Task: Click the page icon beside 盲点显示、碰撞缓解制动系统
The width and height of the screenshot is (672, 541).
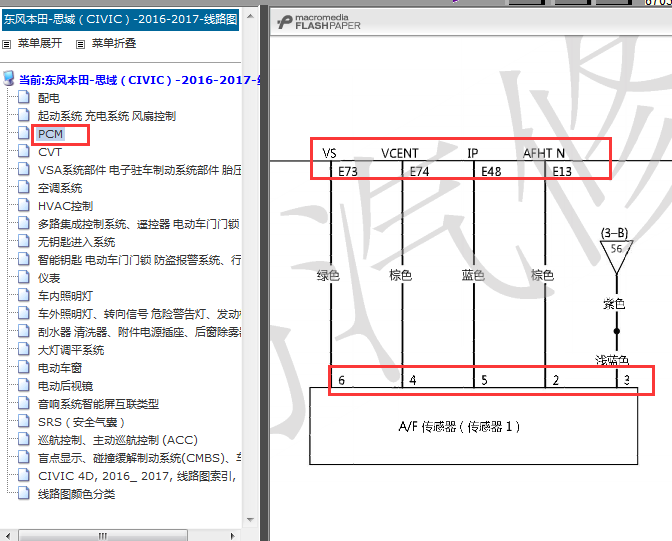Action: click(24, 457)
